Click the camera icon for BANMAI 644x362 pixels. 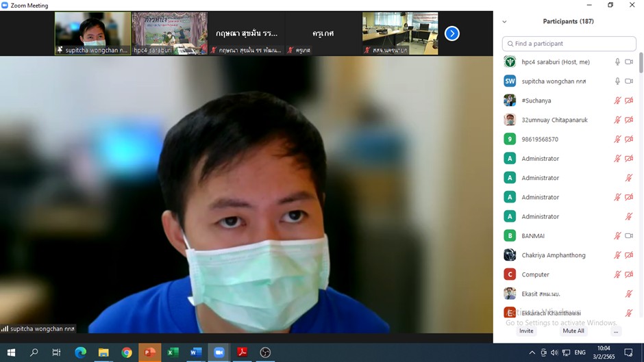click(x=629, y=235)
